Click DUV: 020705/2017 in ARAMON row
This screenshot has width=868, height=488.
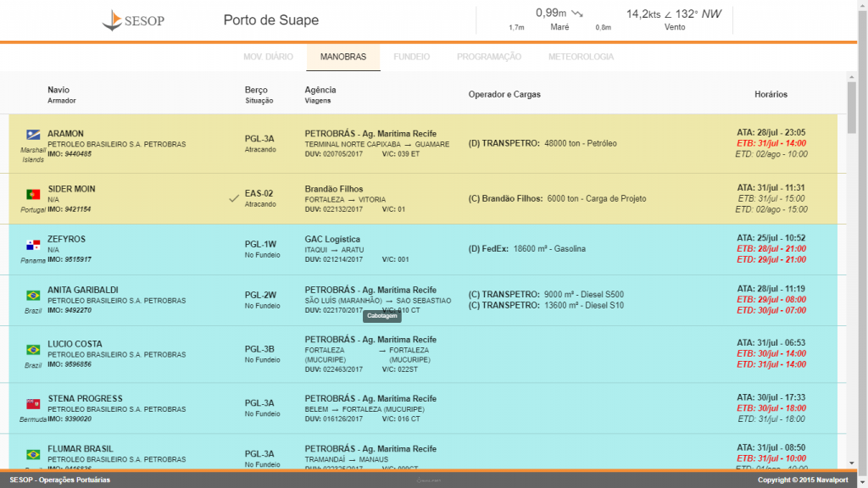point(334,154)
